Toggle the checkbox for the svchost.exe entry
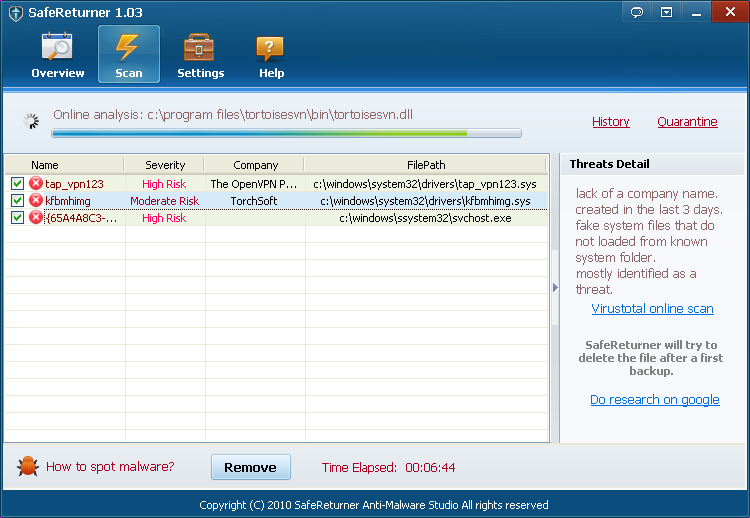Viewport: 750px width, 518px height. point(17,218)
